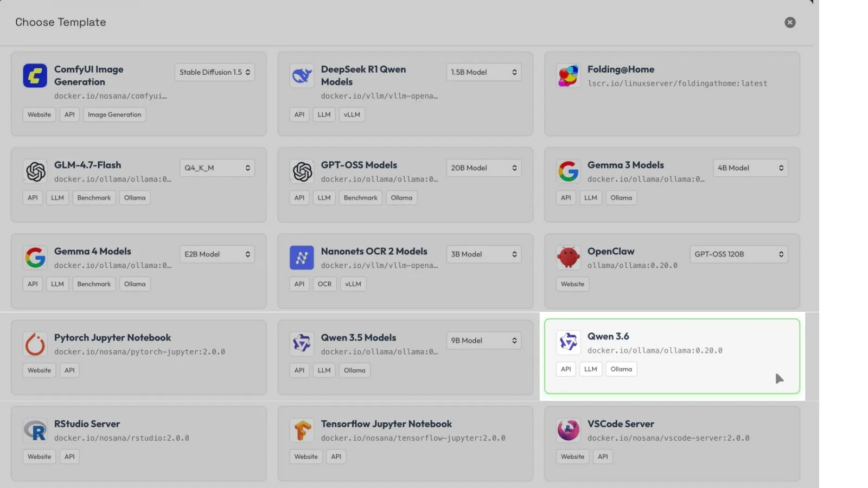The height and width of the screenshot is (488, 868).
Task: Click the RStudio Server R icon
Action: (35, 431)
